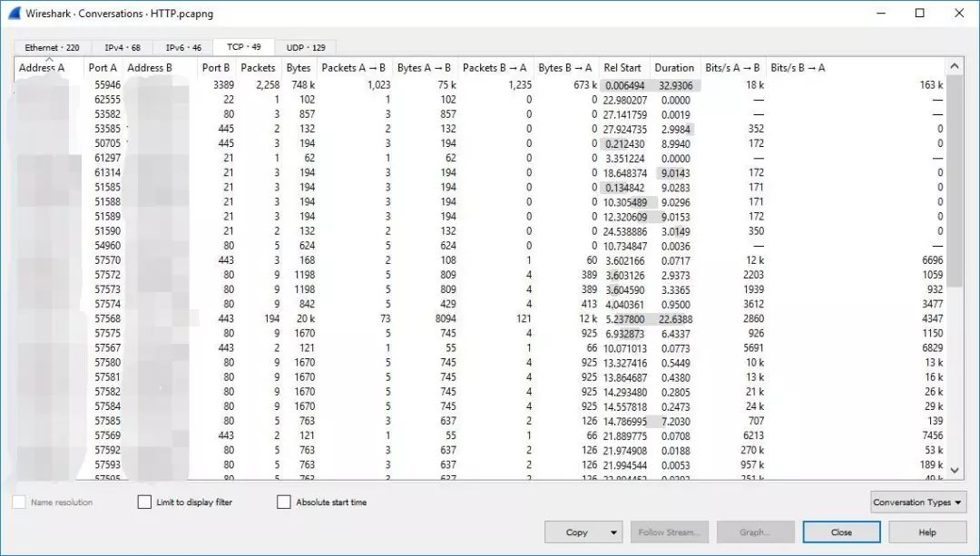This screenshot has width=980, height=556.
Task: Click the Duration value 22.6388
Action: [x=675, y=319]
